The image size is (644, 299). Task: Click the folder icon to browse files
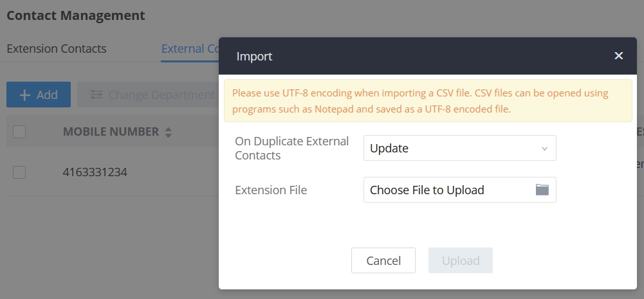click(x=542, y=190)
